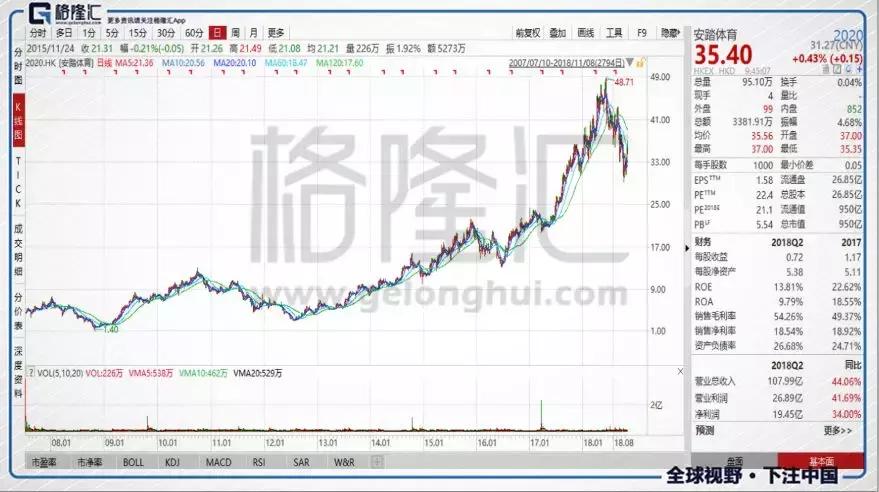This screenshot has width=879, height=492.
Task: Switch indicator to W&R
Action: [x=344, y=462]
